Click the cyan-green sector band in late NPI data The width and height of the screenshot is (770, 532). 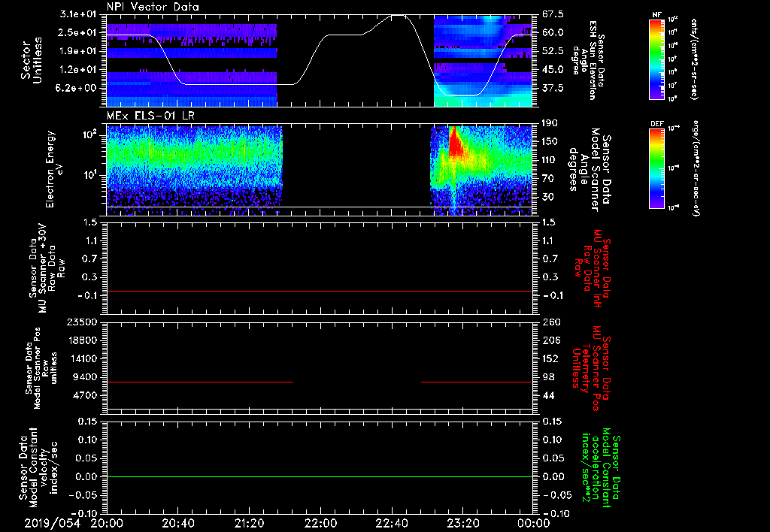(483, 101)
